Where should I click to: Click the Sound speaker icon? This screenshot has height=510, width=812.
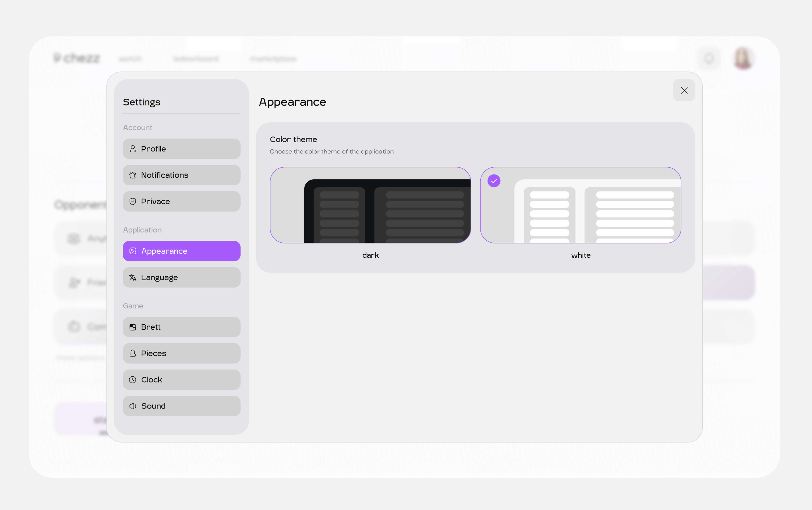(132, 406)
